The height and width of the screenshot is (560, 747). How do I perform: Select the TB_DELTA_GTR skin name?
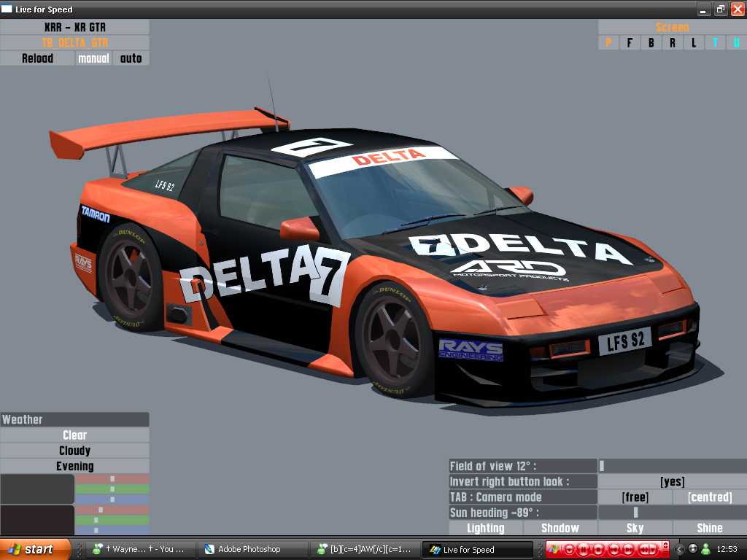coord(75,43)
